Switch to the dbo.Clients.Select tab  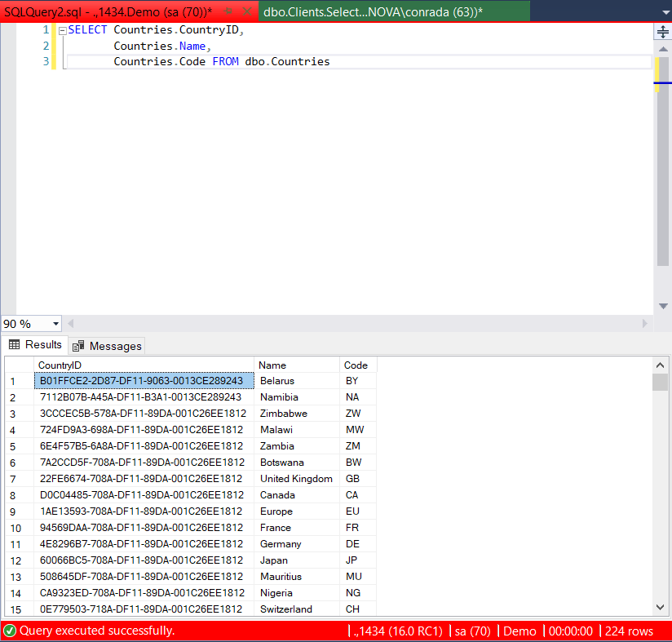[373, 11]
